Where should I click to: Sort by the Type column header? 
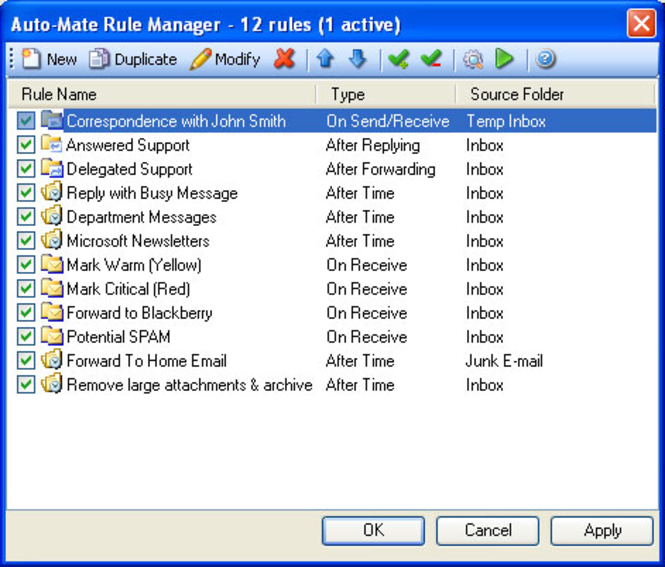pos(386,94)
